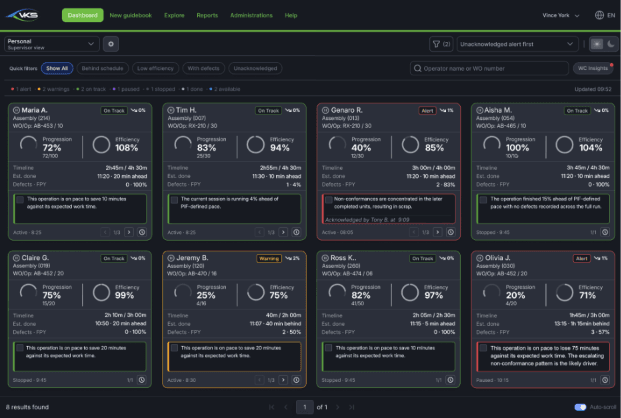Open the Reports menu

click(x=207, y=15)
